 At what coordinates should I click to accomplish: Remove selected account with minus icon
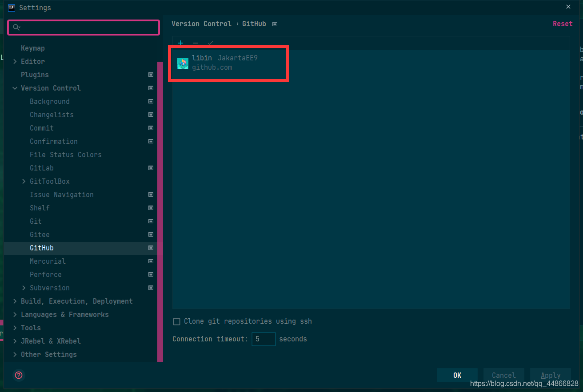[x=196, y=43]
